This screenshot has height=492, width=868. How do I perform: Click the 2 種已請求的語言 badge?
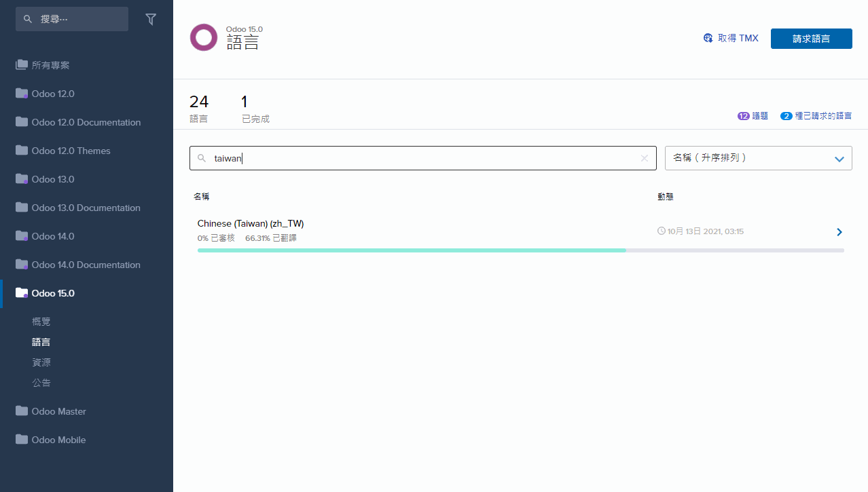pyautogui.click(x=816, y=116)
